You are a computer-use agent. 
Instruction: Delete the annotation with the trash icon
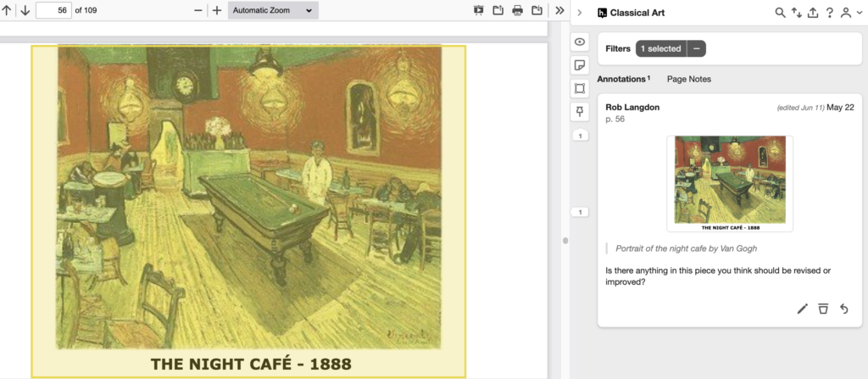tap(823, 309)
